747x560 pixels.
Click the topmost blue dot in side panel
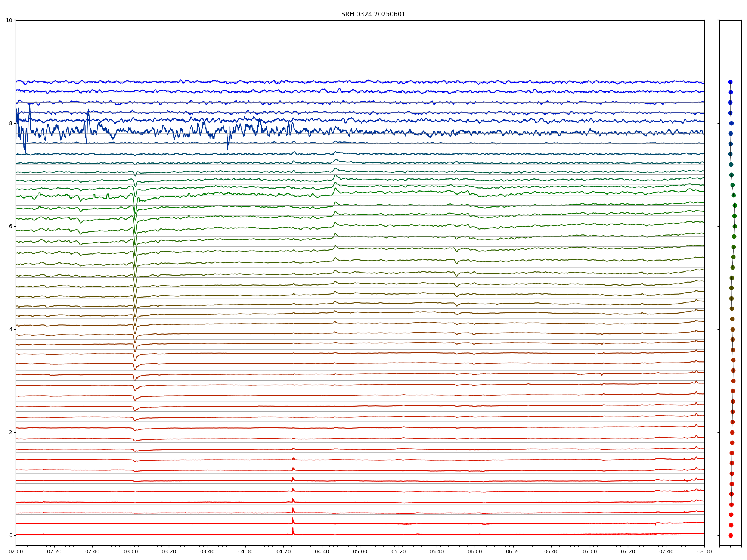point(730,82)
